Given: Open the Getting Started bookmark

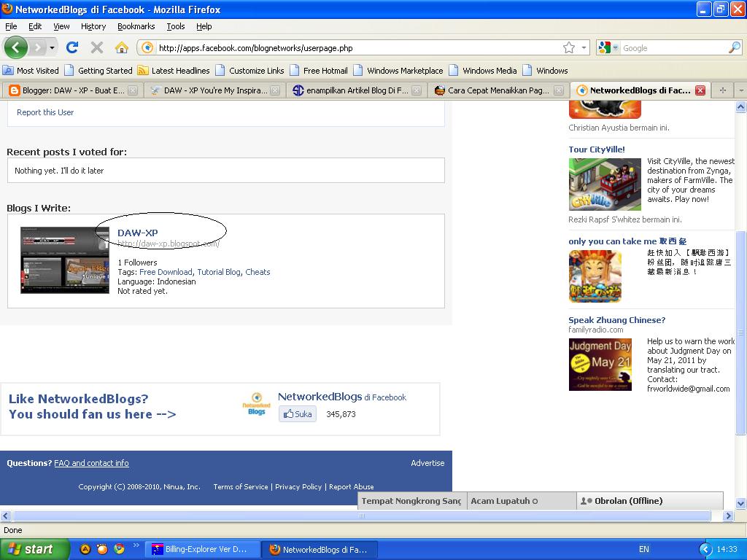Looking at the screenshot, I should tap(98, 71).
